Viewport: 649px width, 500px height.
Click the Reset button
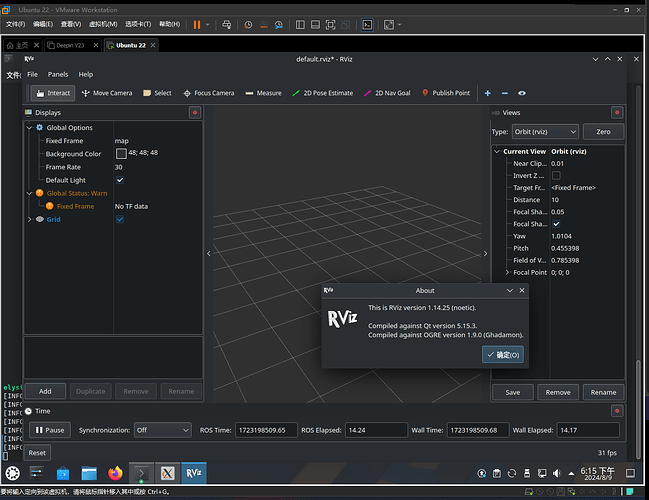tap(37, 453)
